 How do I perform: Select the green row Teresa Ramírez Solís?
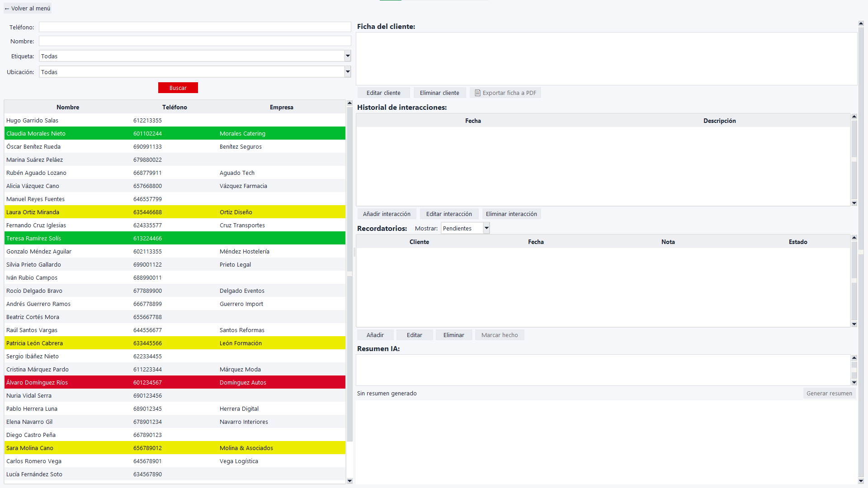pos(175,238)
